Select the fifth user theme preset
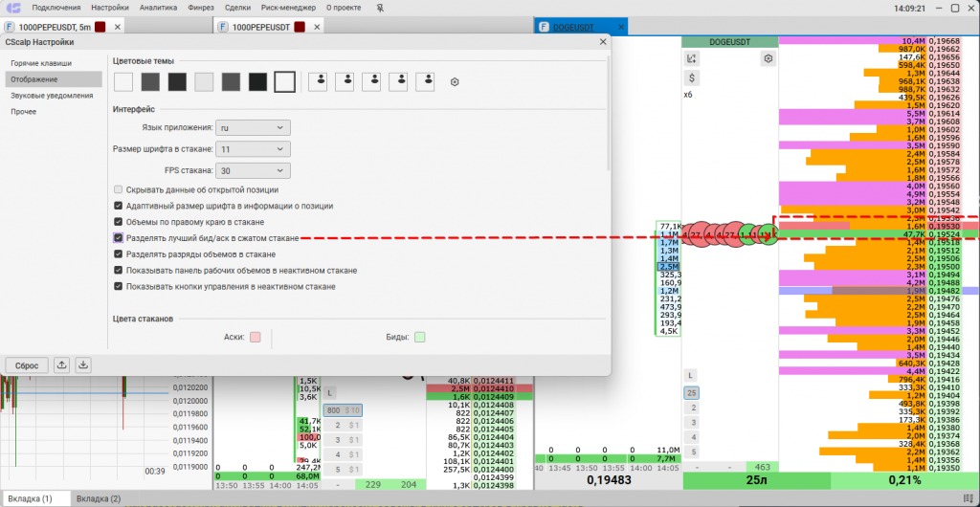 coord(425,82)
